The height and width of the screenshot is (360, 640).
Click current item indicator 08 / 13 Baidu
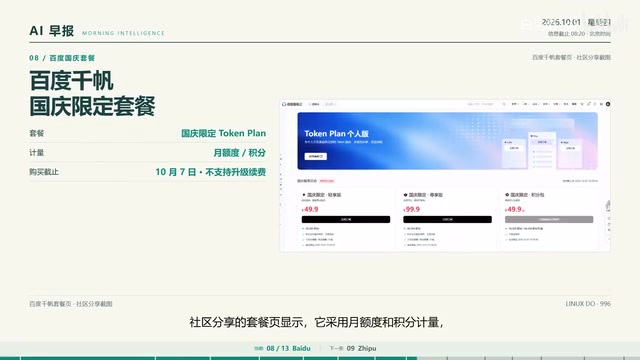tap(282, 348)
